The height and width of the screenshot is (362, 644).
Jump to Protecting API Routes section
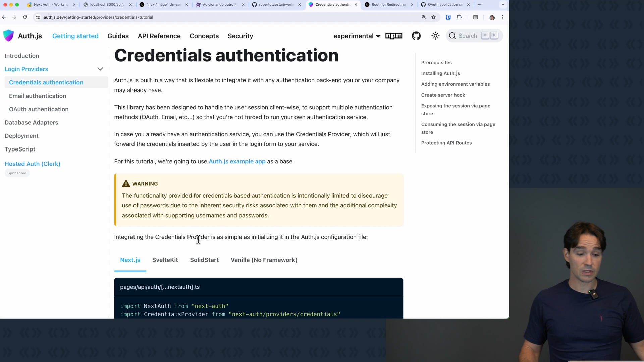tap(446, 143)
